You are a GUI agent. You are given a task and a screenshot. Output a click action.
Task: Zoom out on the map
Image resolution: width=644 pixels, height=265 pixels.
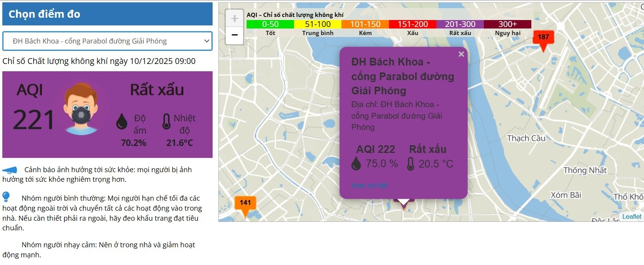(234, 35)
